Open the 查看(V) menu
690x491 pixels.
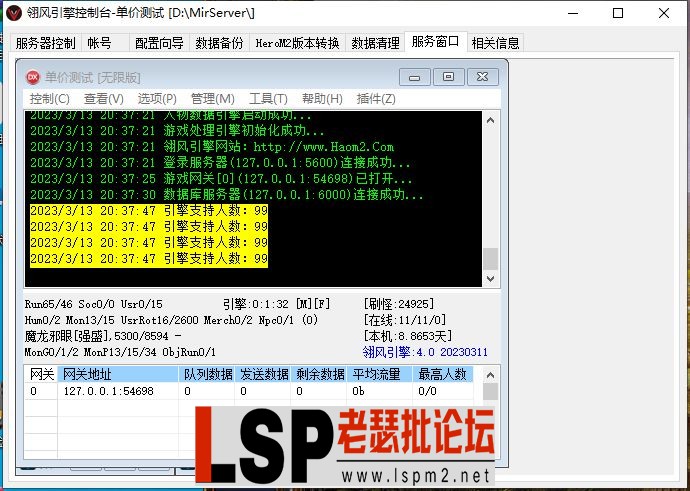103,99
